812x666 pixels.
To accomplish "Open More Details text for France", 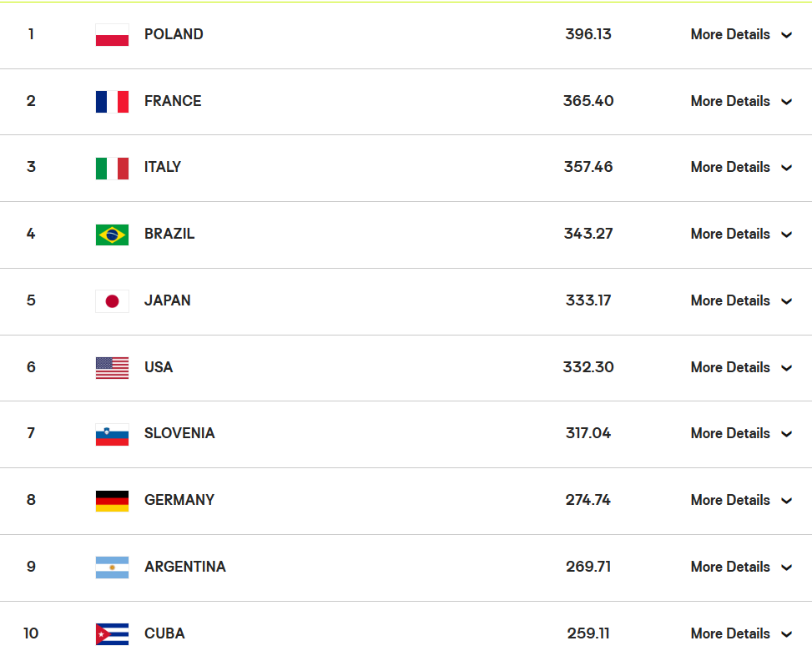I will pos(730,101).
